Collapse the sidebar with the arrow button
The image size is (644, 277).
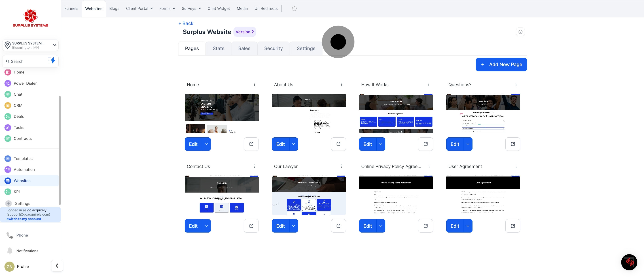pyautogui.click(x=57, y=266)
